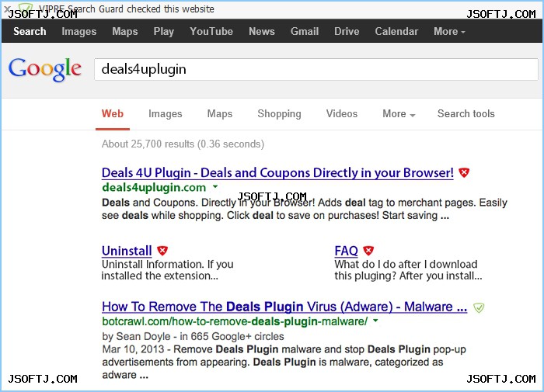Open News in the top navigation bar

pos(262,31)
